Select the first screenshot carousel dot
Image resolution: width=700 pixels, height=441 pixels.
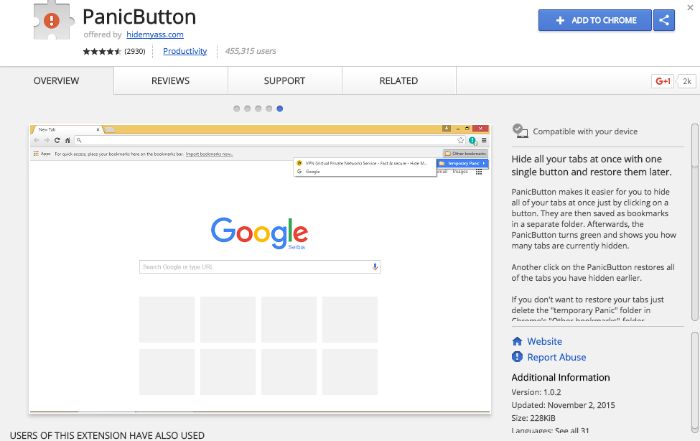(x=237, y=108)
